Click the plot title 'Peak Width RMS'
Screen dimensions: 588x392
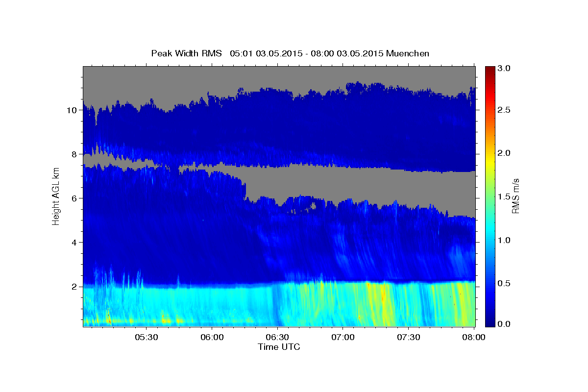click(186, 53)
